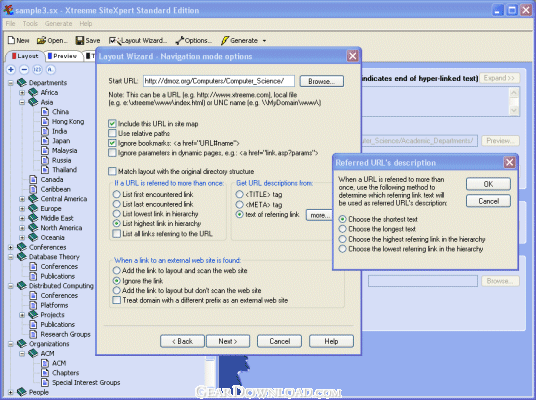Expand the Central America node
Image resolution: width=536 pixels, height=400 pixels.
[22, 199]
